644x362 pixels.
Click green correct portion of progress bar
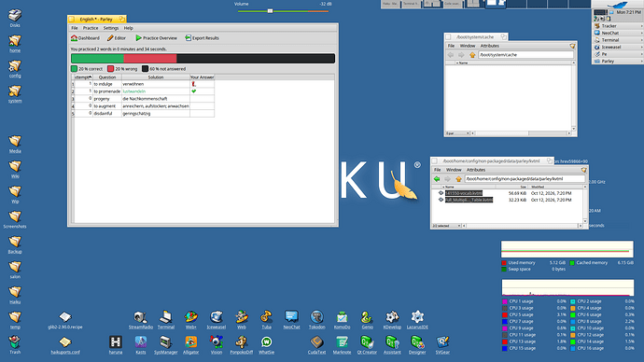(97, 58)
